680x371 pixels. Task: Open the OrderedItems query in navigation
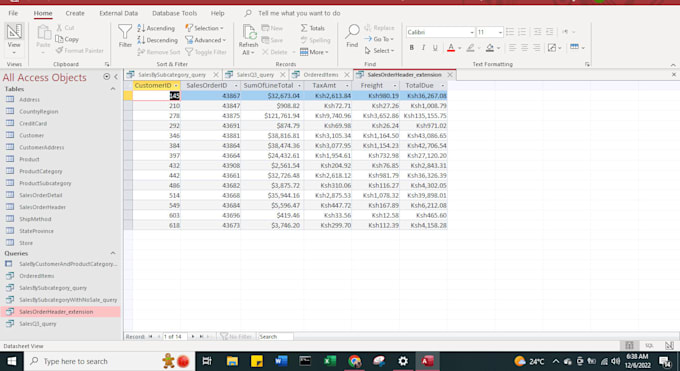point(36,276)
